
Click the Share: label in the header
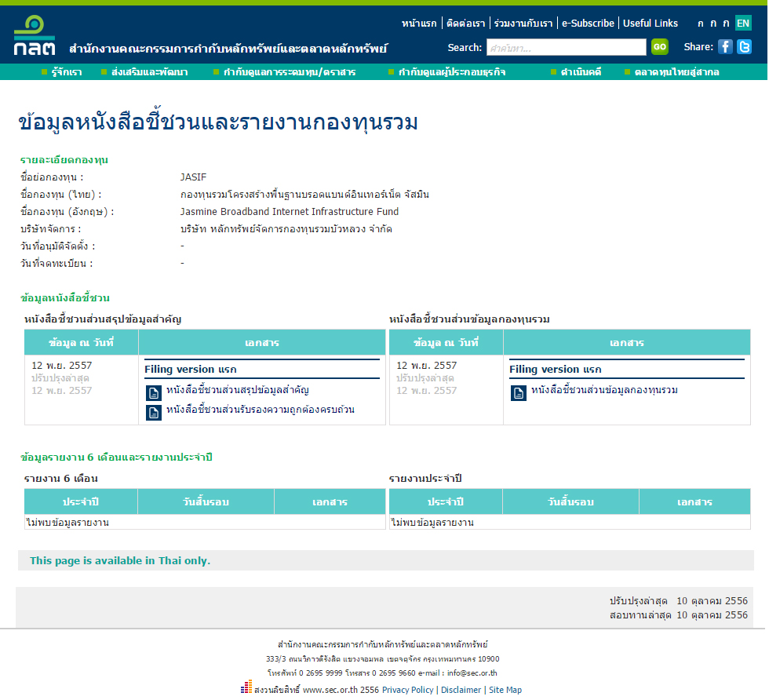pos(698,47)
